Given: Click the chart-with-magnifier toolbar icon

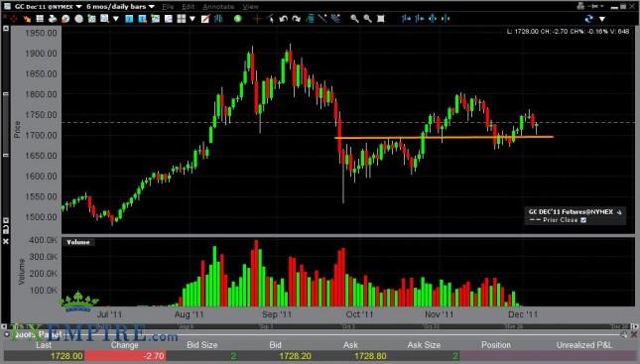Looking at the screenshot, I should 105,19.
